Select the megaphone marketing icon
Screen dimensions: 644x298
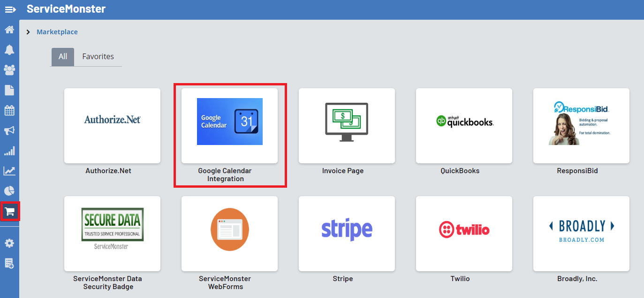pos(9,130)
